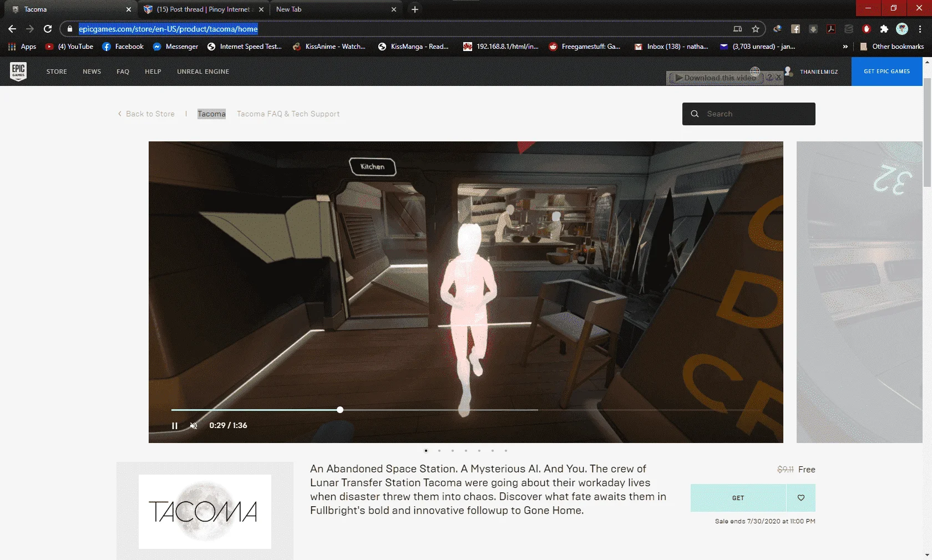932x560 pixels.
Task: Click the grey extension left of Acrobat
Action: [813, 29]
